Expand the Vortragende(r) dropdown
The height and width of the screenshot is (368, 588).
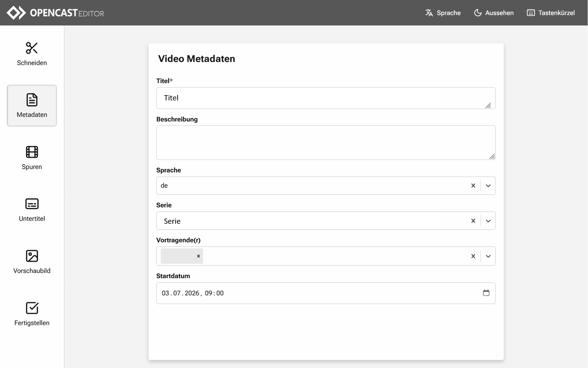point(488,256)
